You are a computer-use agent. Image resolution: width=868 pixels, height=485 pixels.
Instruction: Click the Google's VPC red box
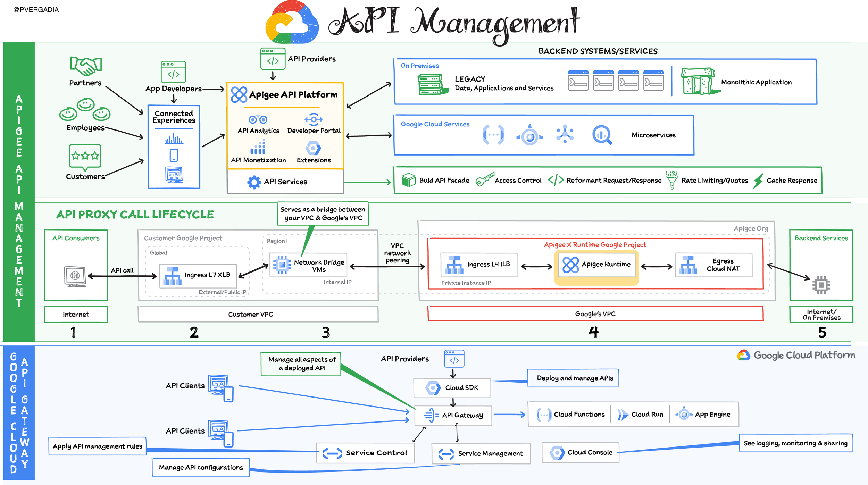click(x=595, y=314)
